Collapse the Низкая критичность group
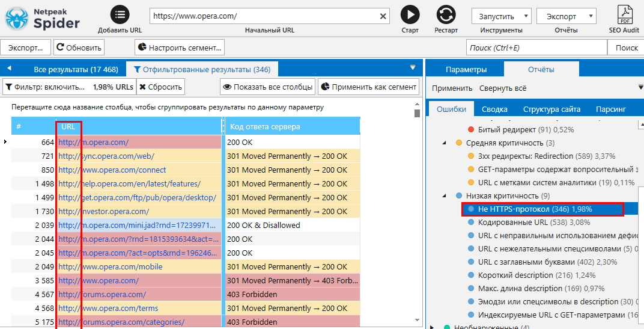Screen dimensions: 644x329 (444, 195)
